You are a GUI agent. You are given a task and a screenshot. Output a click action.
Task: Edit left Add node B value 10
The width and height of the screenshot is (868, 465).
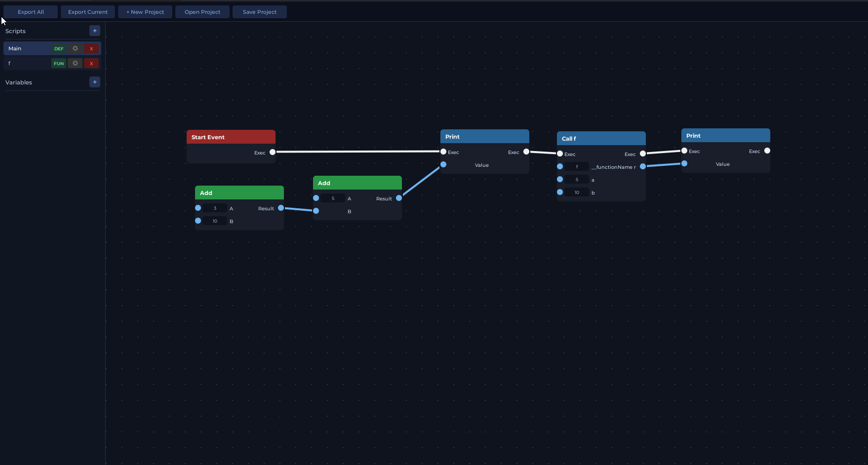pos(215,221)
